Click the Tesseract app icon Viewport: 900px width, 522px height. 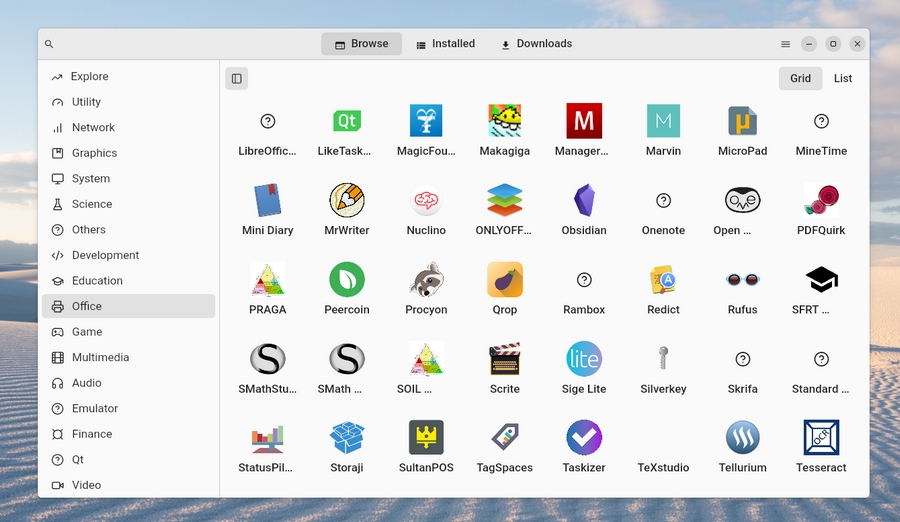(821, 438)
